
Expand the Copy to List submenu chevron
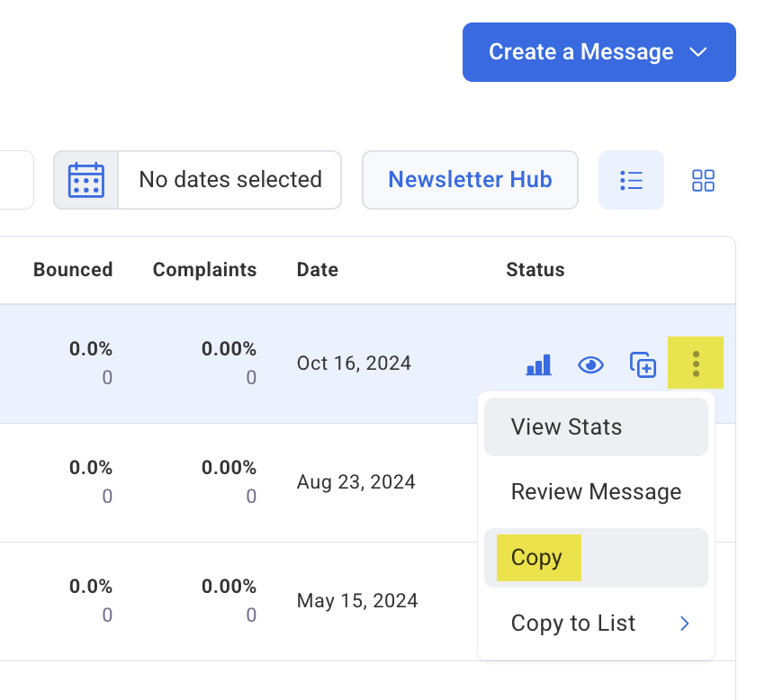point(685,624)
